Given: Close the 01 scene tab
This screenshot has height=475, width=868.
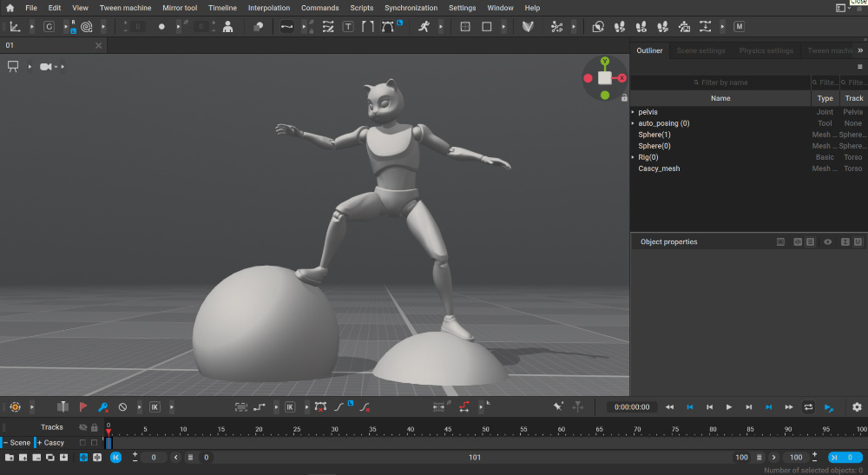Looking at the screenshot, I should (99, 45).
